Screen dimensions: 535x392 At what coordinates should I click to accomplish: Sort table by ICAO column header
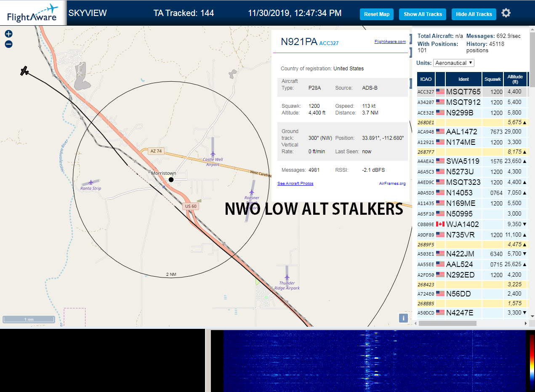click(x=426, y=79)
